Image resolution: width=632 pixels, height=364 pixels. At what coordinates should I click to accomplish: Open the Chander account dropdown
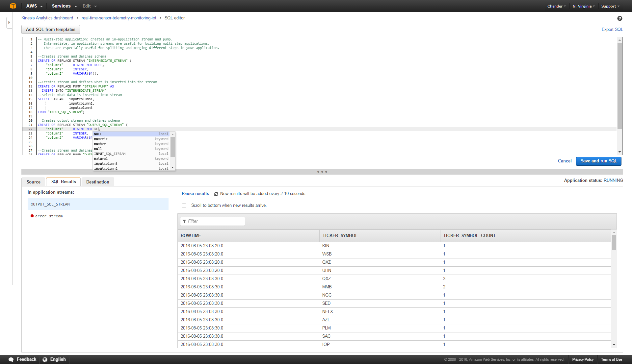point(556,6)
